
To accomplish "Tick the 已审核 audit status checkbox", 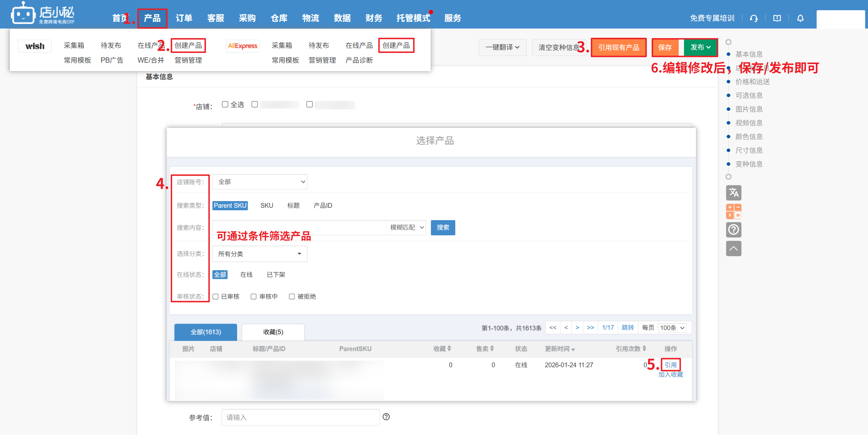I will click(216, 297).
